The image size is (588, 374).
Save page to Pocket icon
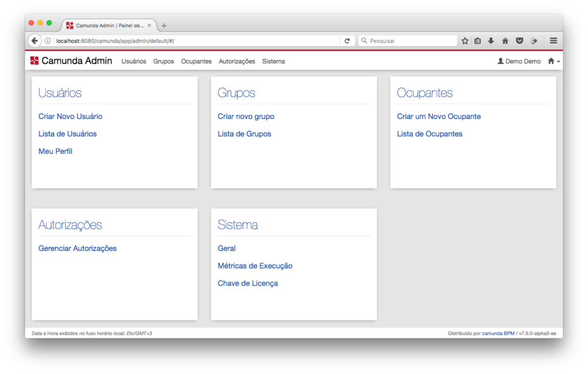pos(519,41)
